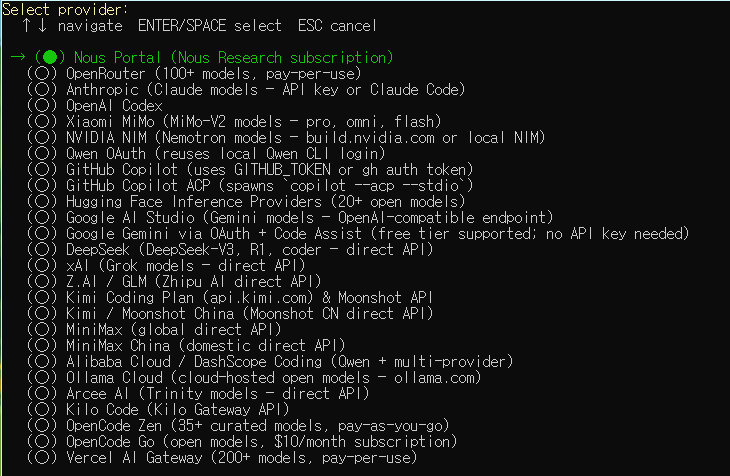
Task: Choose Hugging Face Inference Providers entry
Action: [x=246, y=201]
